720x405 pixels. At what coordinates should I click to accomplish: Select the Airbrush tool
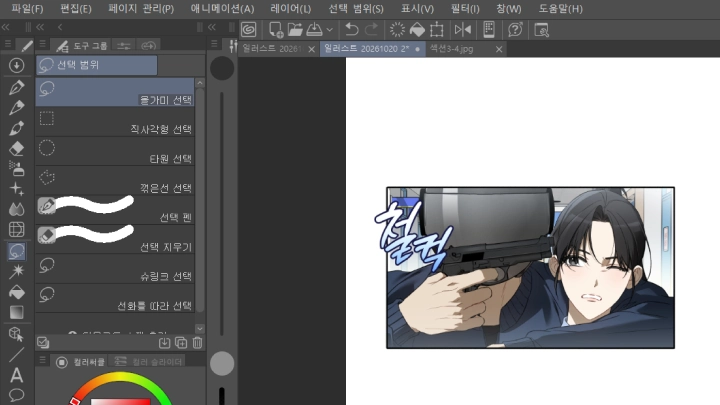pyautogui.click(x=17, y=169)
